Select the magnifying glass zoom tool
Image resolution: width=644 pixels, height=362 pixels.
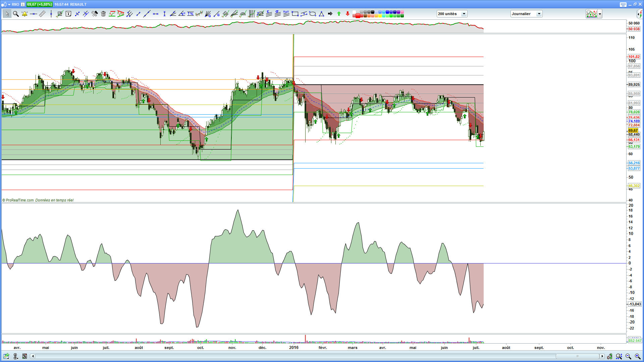[x=16, y=14]
